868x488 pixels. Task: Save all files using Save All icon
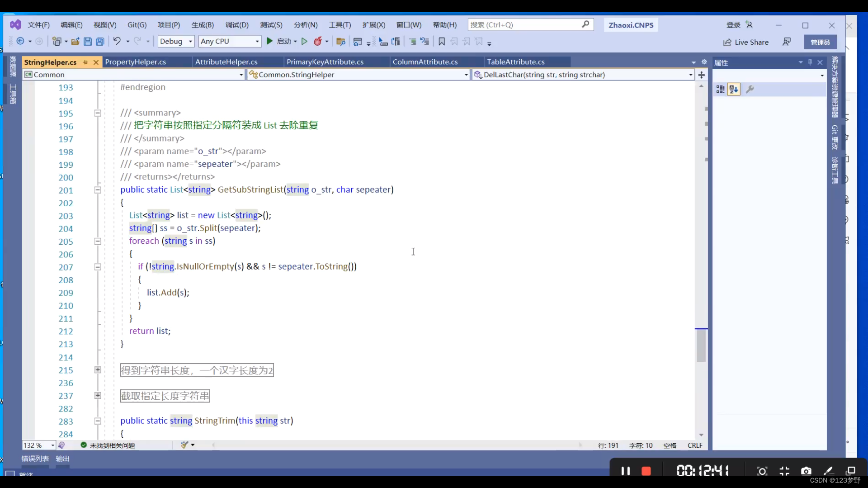pyautogui.click(x=99, y=41)
